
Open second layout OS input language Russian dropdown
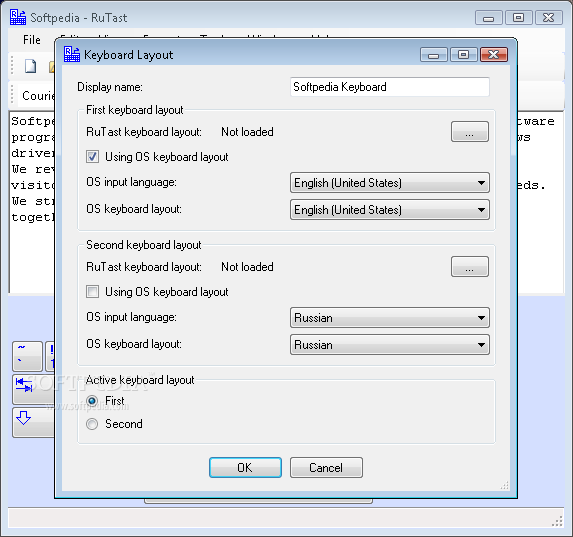click(x=390, y=318)
